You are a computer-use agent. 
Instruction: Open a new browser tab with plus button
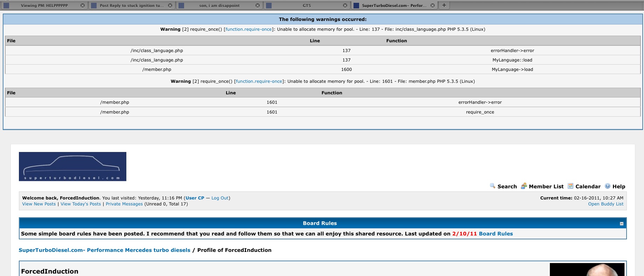[444, 5]
